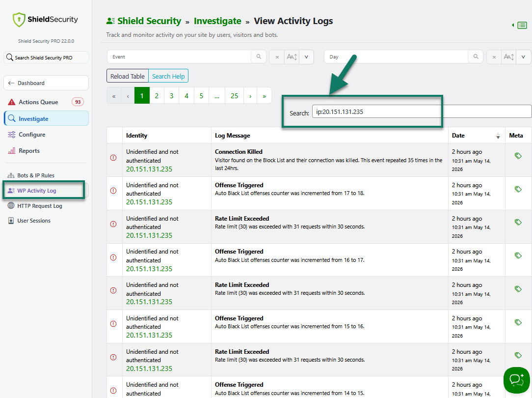Open the chat support bubble
532x398 pixels.
point(516,380)
